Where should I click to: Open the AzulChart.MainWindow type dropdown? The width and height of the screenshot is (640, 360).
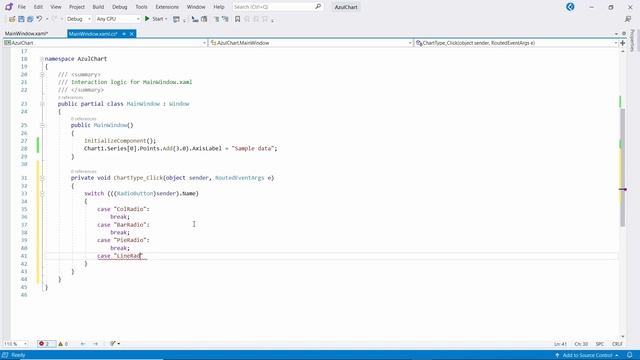click(311, 43)
